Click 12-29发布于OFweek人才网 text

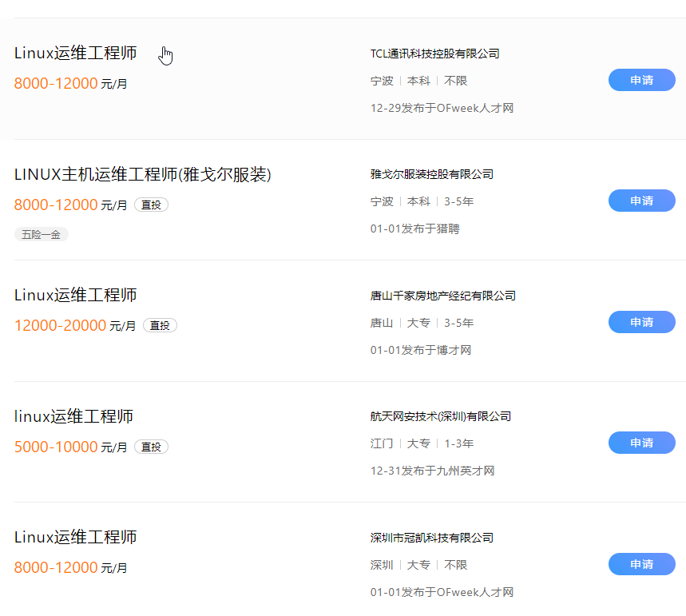pyautogui.click(x=442, y=108)
